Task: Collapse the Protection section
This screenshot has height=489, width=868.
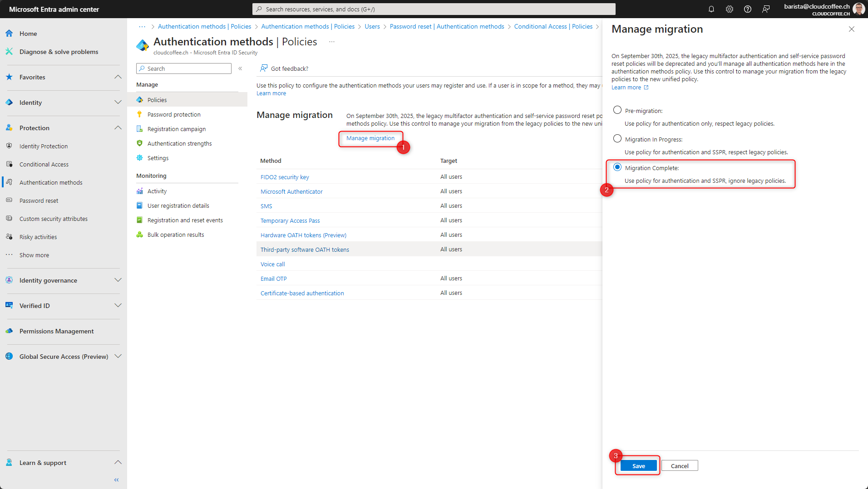Action: pos(118,127)
